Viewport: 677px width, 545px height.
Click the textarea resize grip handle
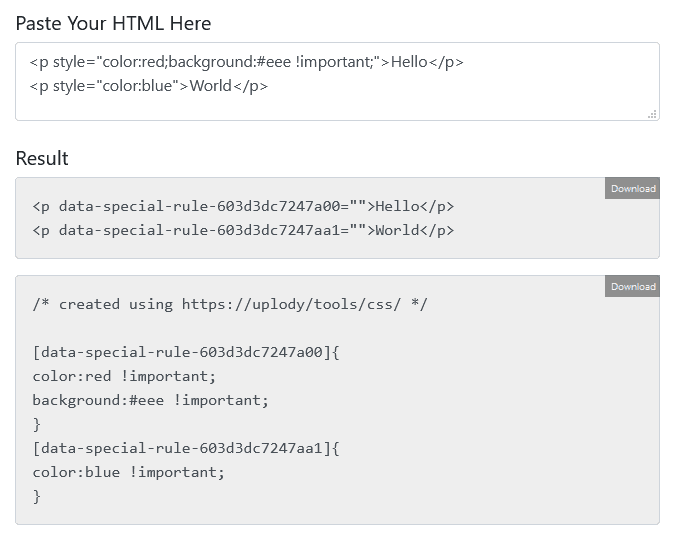point(652,114)
